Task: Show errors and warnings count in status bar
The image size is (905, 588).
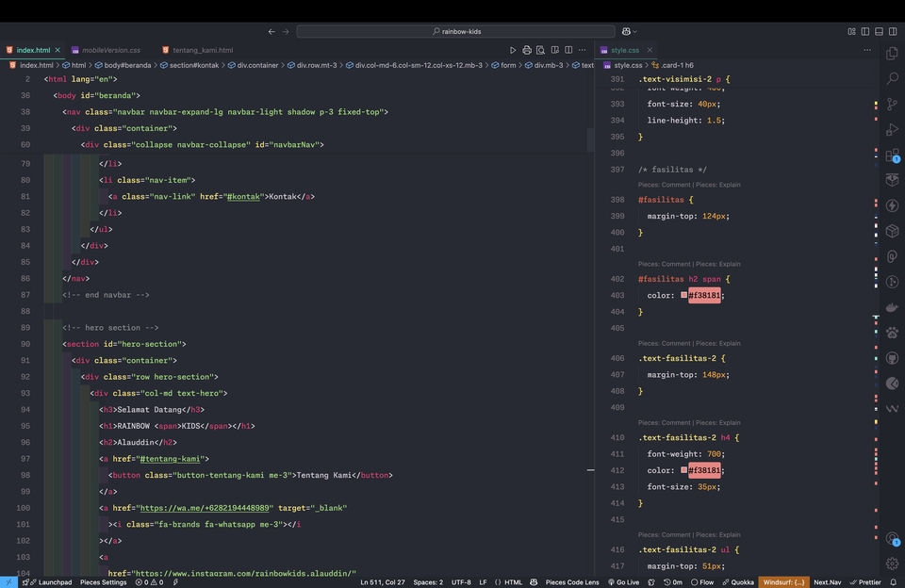Action: (149, 582)
